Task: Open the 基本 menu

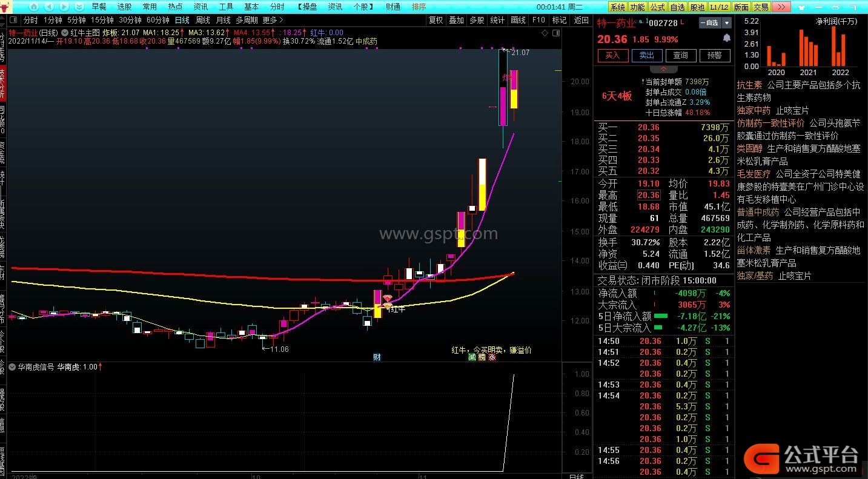Action: [x=251, y=7]
